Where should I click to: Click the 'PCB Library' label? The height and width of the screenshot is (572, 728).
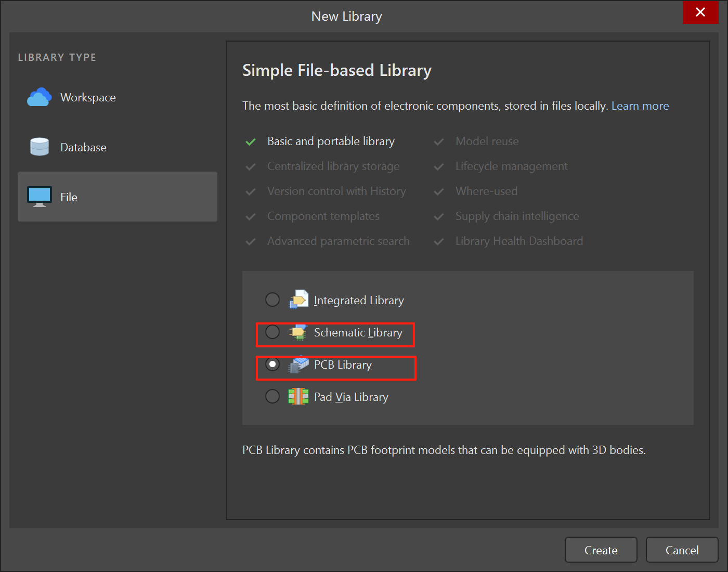(x=343, y=365)
